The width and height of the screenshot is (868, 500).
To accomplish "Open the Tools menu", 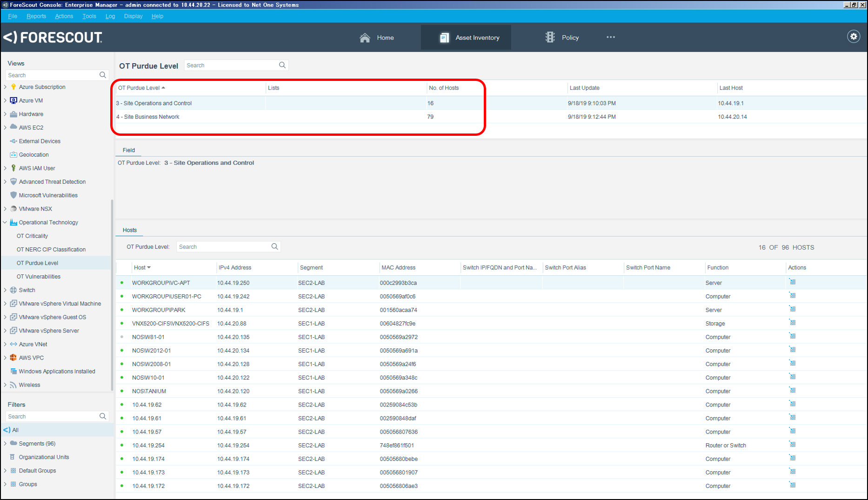I will (89, 16).
